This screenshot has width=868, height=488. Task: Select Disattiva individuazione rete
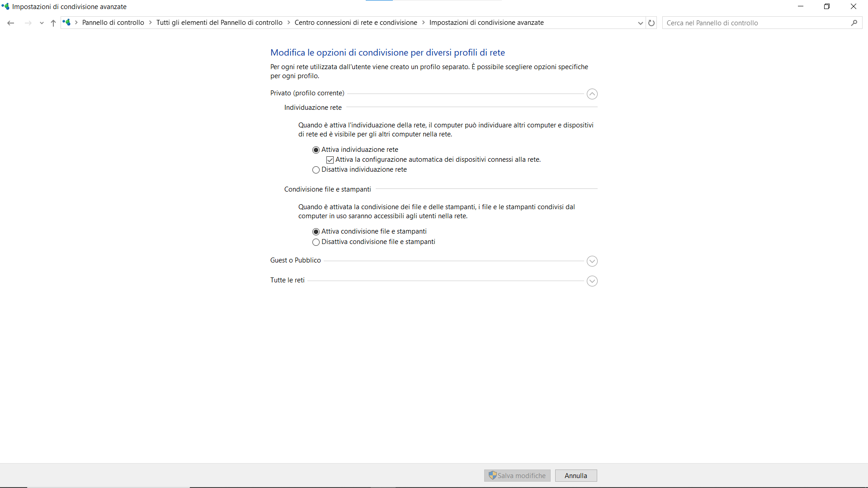[x=360, y=169]
